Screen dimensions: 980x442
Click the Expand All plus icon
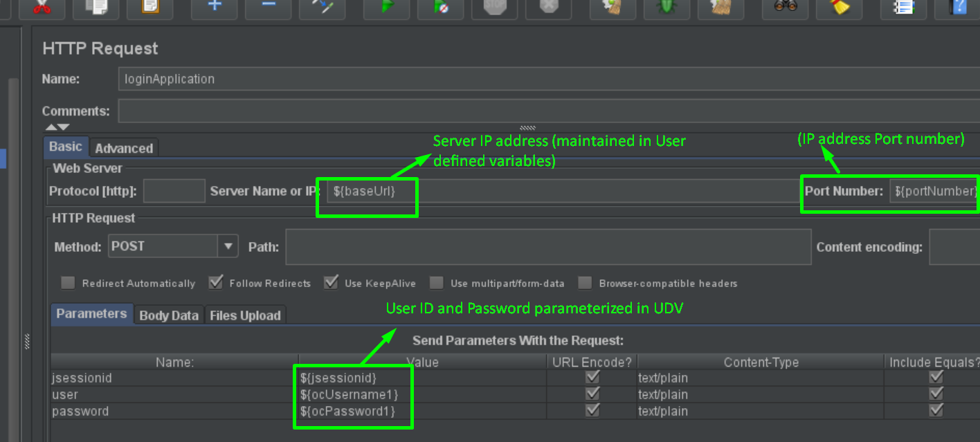[215, 7]
